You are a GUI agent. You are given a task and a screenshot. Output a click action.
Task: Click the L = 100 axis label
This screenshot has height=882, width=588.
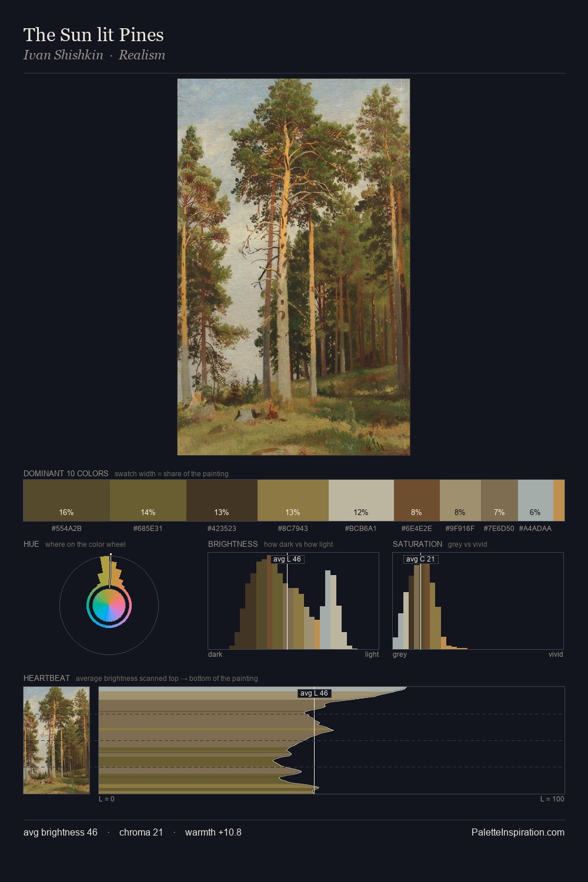tap(552, 799)
